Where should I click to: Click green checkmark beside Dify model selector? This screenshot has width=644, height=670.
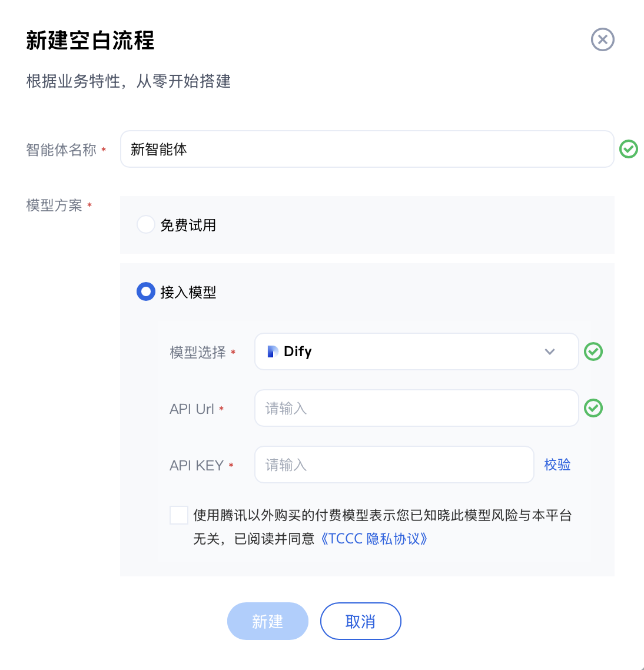(593, 351)
